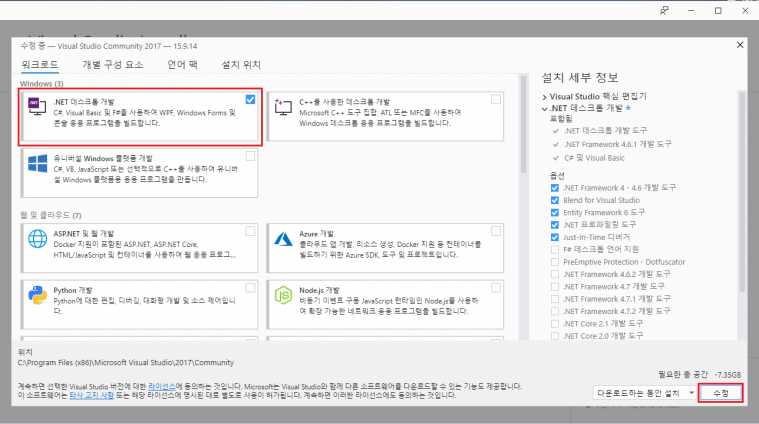Uncheck Entity Framework 6 option
Viewport: 759px width, 424px height.
pyautogui.click(x=555, y=212)
